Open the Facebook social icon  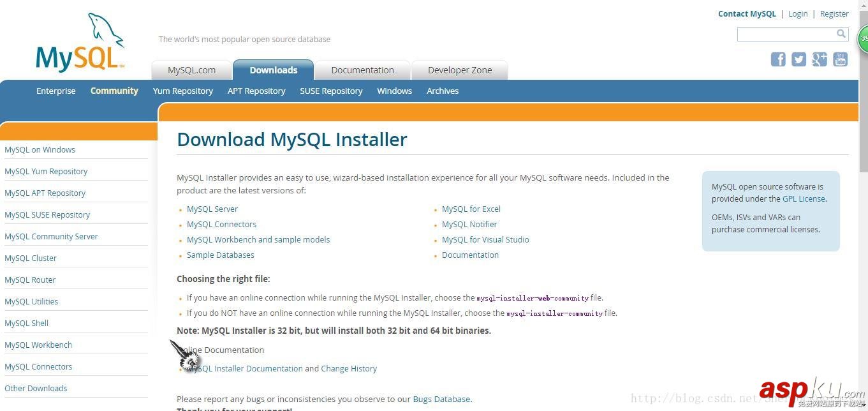pos(778,59)
